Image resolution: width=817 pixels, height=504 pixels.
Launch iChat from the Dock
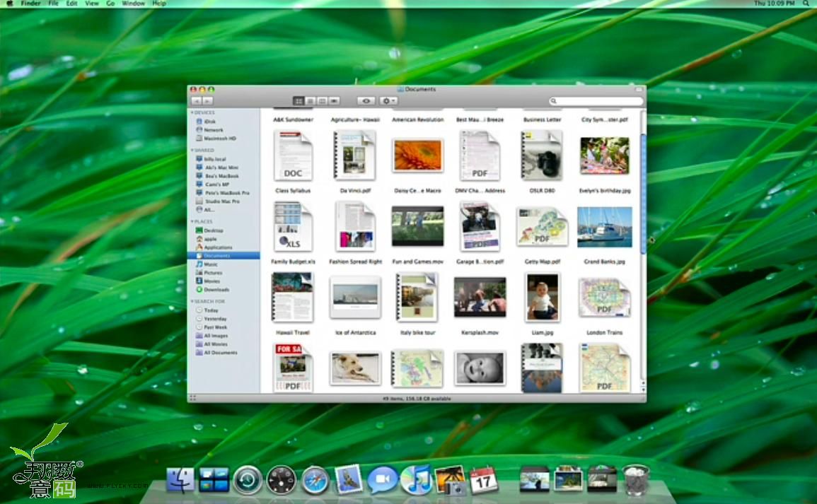383,480
